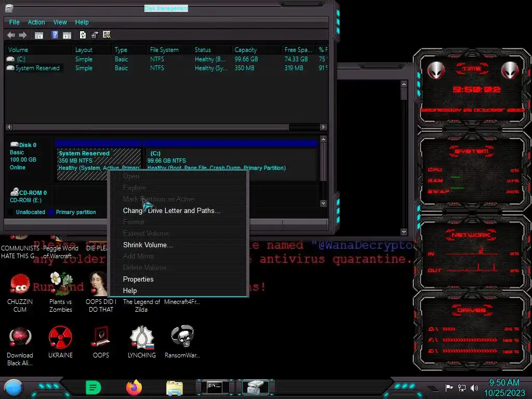The width and height of the screenshot is (532, 399).
Task: Click the volume speaker tray icon
Action: (474, 388)
